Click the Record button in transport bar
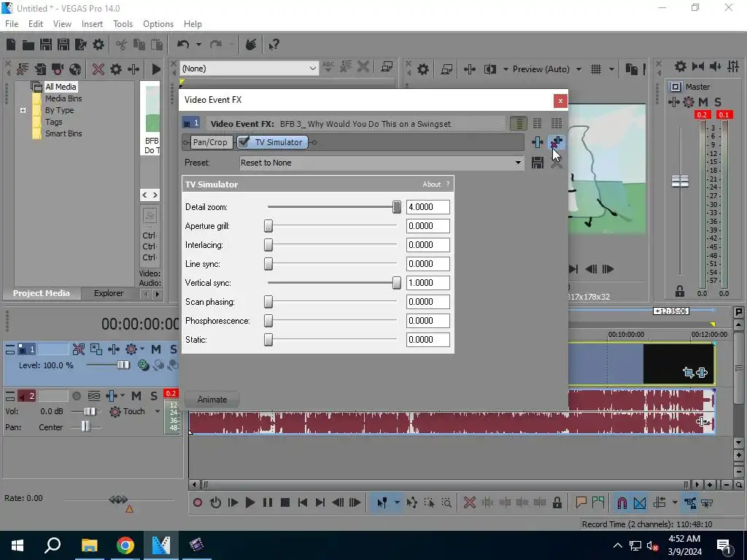The width and height of the screenshot is (747, 560). [x=198, y=502]
